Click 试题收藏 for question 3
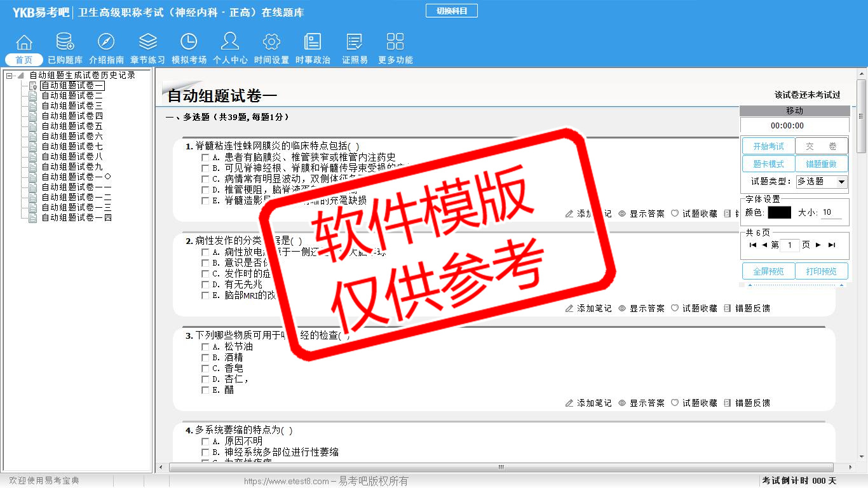This screenshot has height=488, width=868. [x=694, y=403]
